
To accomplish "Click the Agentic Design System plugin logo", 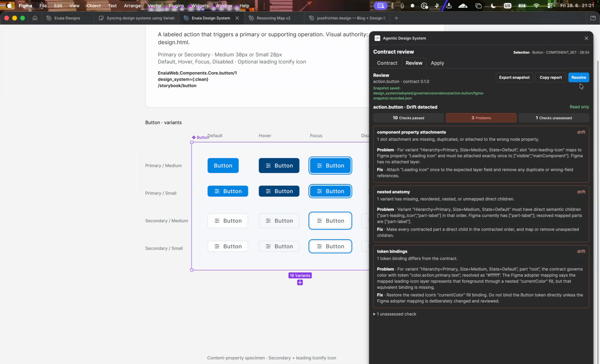I will coord(377,38).
